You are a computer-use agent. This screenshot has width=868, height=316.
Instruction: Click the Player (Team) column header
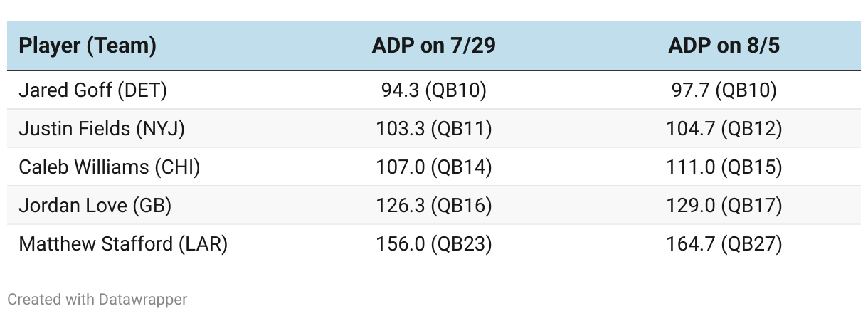pyautogui.click(x=88, y=46)
